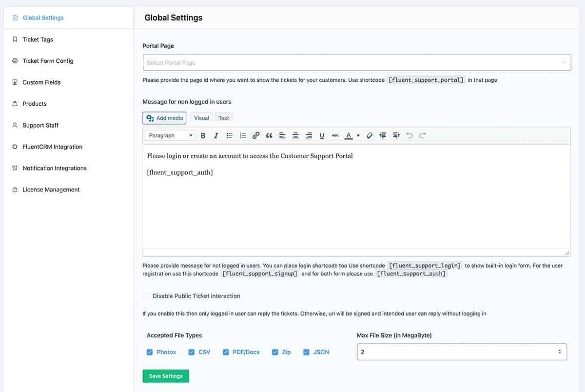Viewport: 585px width, 392px height.
Task: Enable Disable Public Ticket interaction checkbox
Action: 146,296
